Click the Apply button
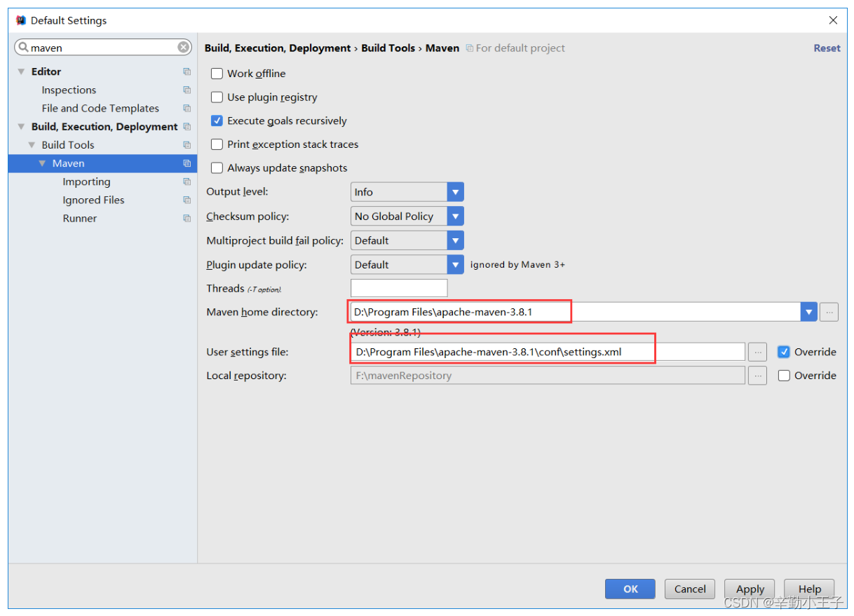 click(x=750, y=589)
